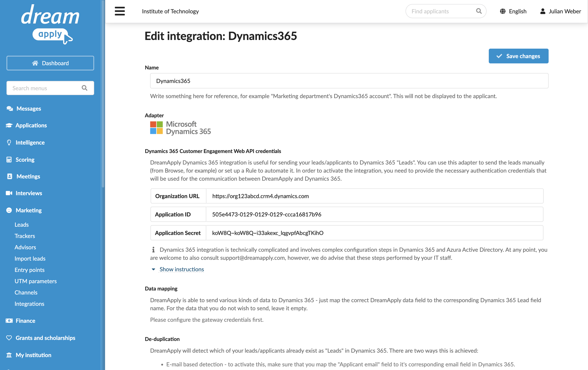
Task: Go to Leads submenu
Action: tap(21, 225)
